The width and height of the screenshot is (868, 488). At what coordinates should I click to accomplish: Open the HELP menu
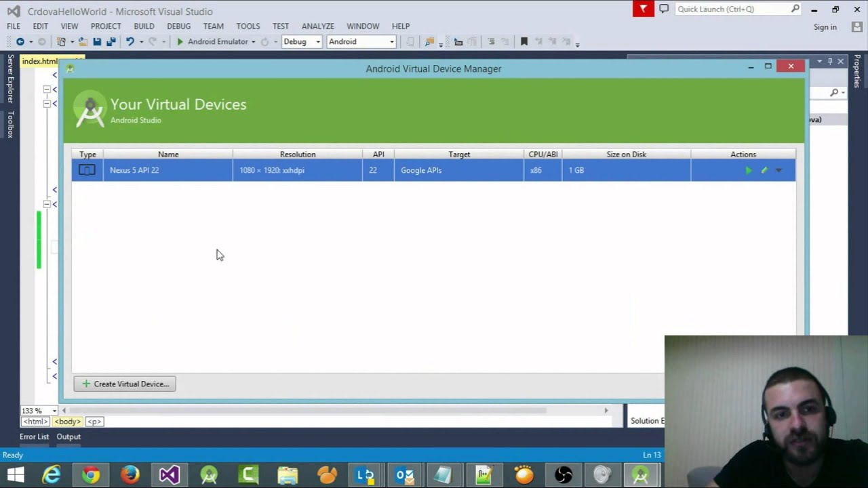[401, 26]
